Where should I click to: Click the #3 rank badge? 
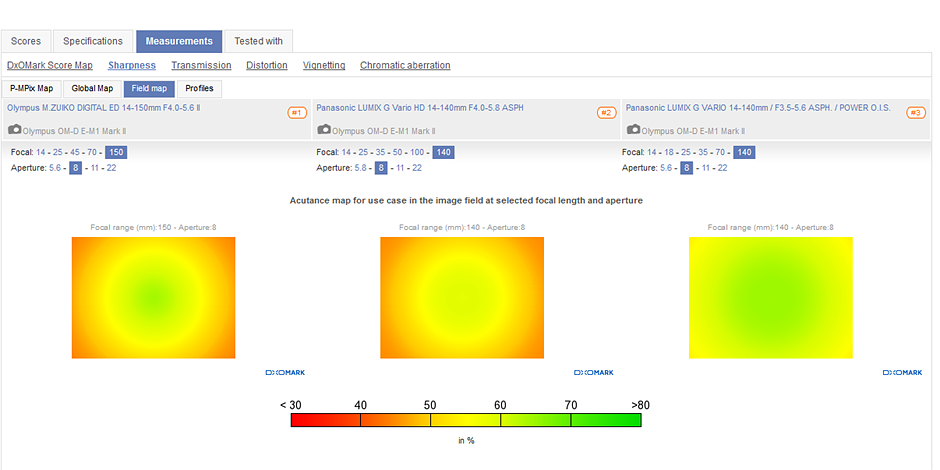click(915, 113)
